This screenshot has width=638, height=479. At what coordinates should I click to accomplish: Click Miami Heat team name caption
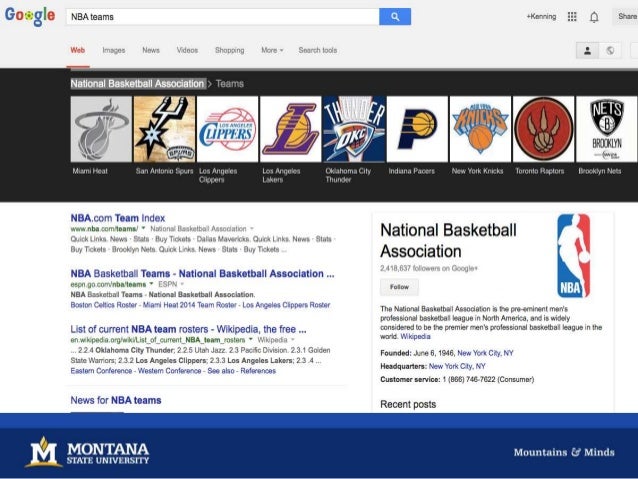[x=90, y=171]
